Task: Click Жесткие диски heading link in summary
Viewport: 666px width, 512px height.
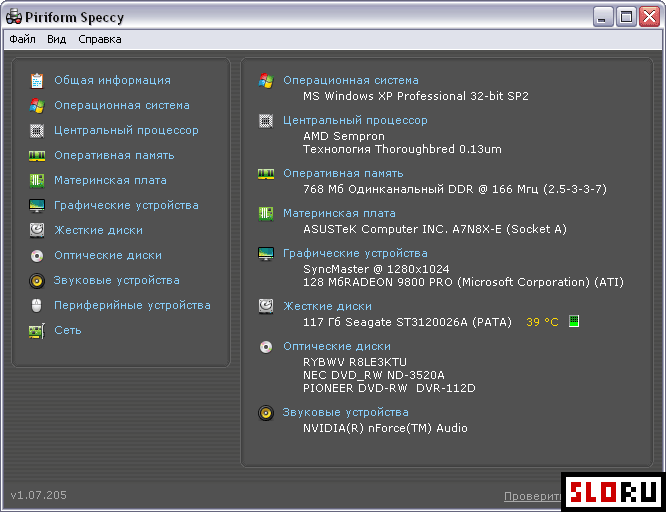Action: click(327, 306)
